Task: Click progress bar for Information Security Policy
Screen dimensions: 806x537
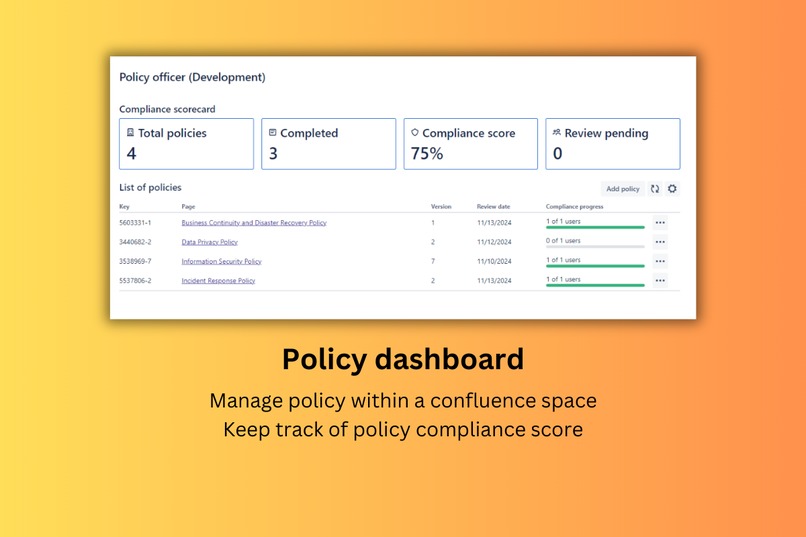Action: 595,266
